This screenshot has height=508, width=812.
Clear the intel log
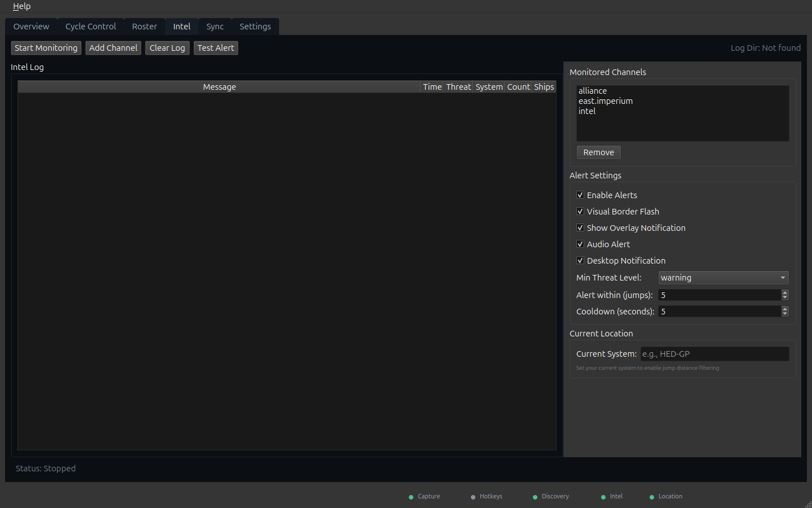tap(167, 48)
